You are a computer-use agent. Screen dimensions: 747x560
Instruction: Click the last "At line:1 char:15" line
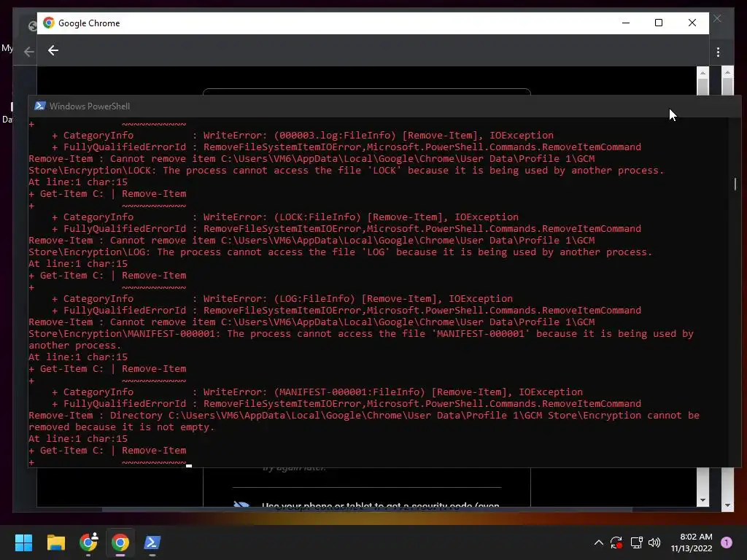tap(78, 438)
